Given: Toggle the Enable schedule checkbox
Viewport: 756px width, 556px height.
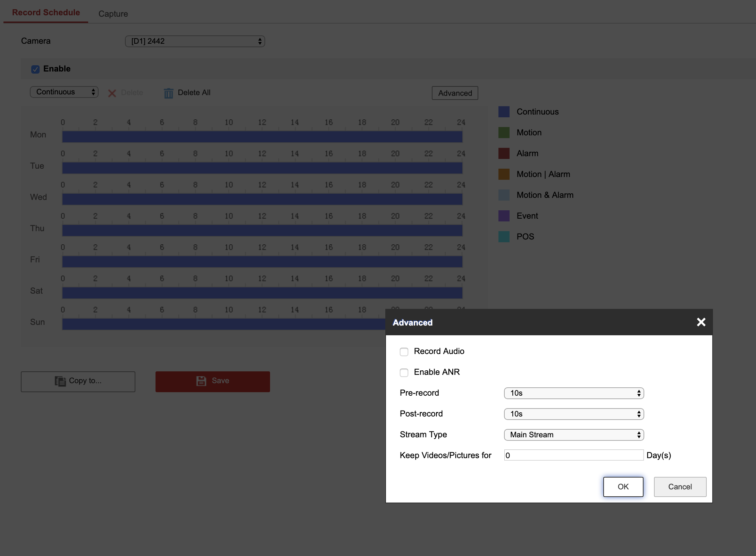Looking at the screenshot, I should 35,69.
